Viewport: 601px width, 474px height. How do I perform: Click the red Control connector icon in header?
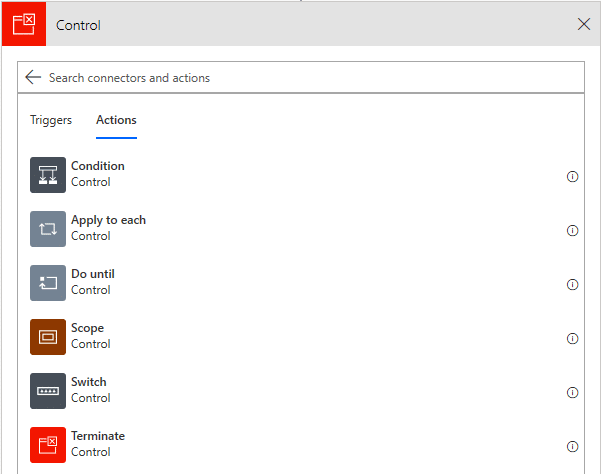(x=24, y=24)
